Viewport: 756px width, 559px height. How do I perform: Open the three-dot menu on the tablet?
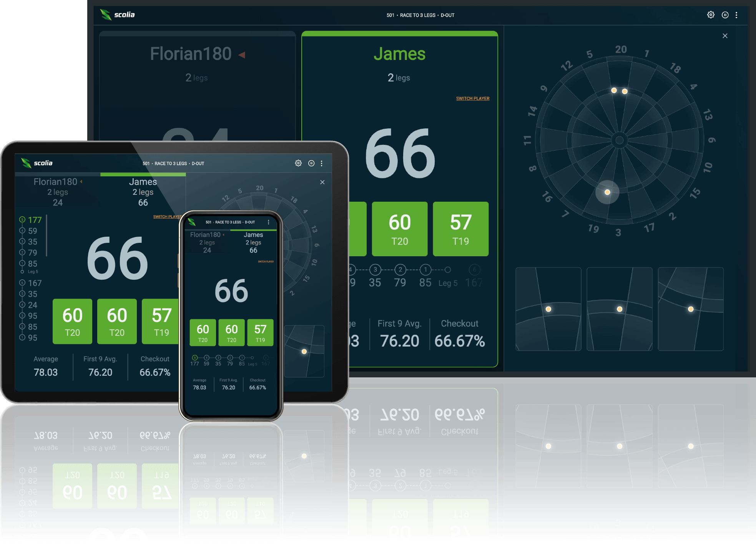[x=322, y=163]
